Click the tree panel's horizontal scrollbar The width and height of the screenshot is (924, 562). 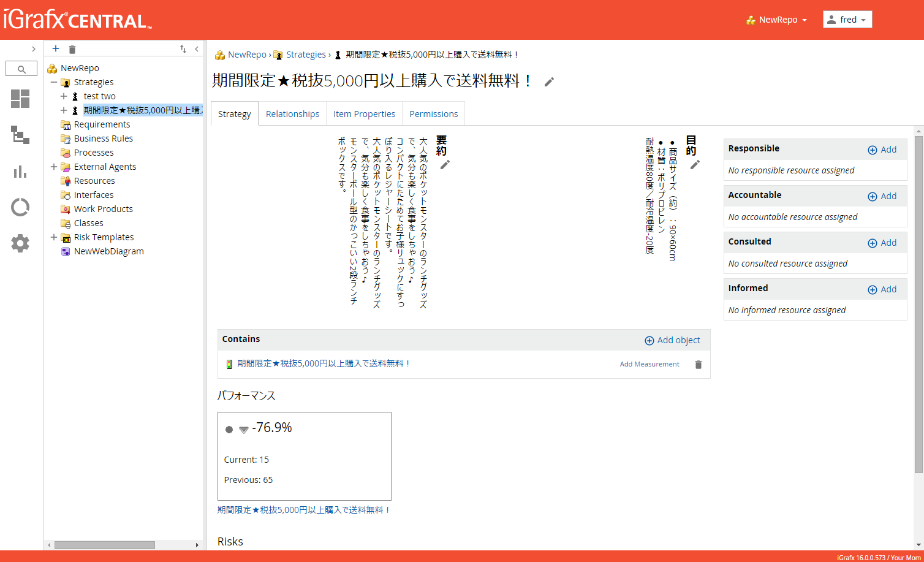pyautogui.click(x=104, y=545)
